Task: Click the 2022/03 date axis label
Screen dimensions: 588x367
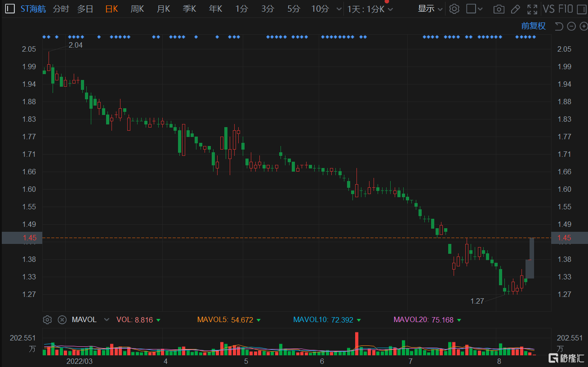Action: click(80, 361)
